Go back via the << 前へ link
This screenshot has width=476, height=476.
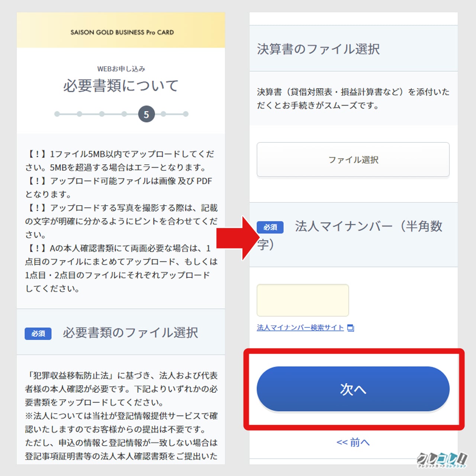(x=353, y=442)
